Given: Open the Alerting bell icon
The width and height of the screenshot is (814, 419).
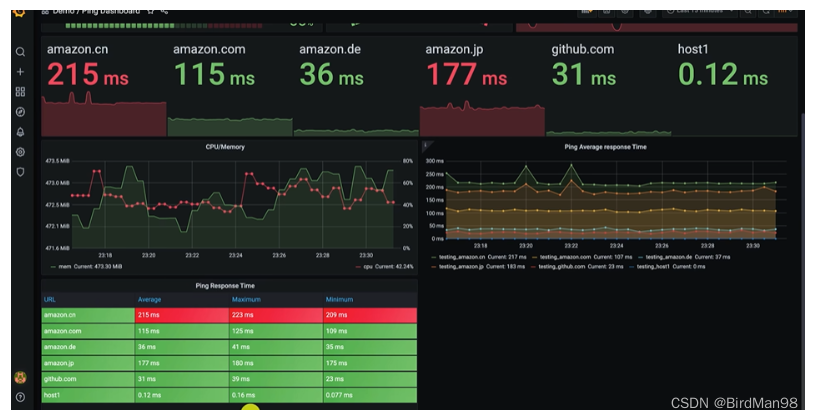Looking at the screenshot, I should click(x=20, y=132).
